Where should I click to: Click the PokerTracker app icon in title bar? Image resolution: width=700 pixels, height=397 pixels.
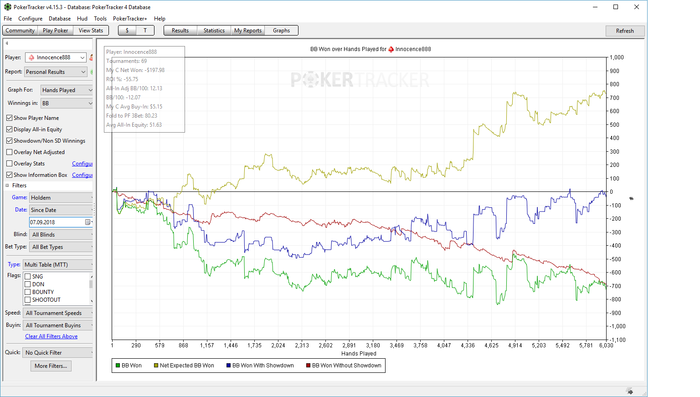(8, 7)
